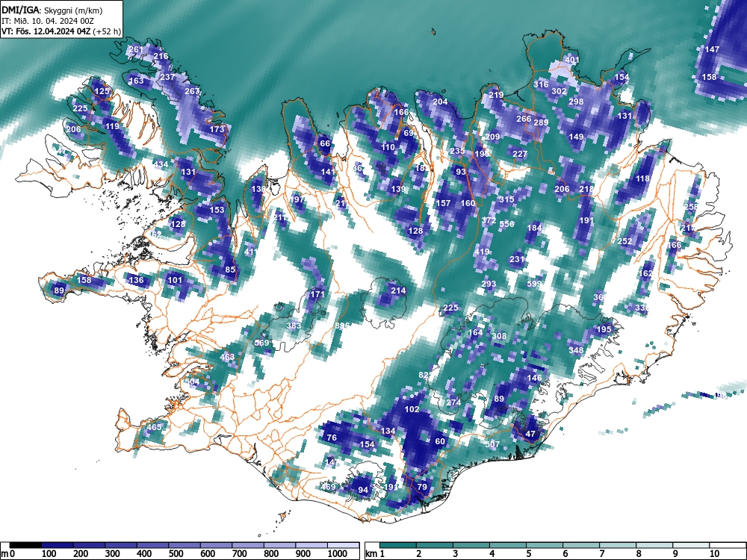Screen dimensions: 747x560
Task: Click the visibility value 274
Action: tap(453, 402)
